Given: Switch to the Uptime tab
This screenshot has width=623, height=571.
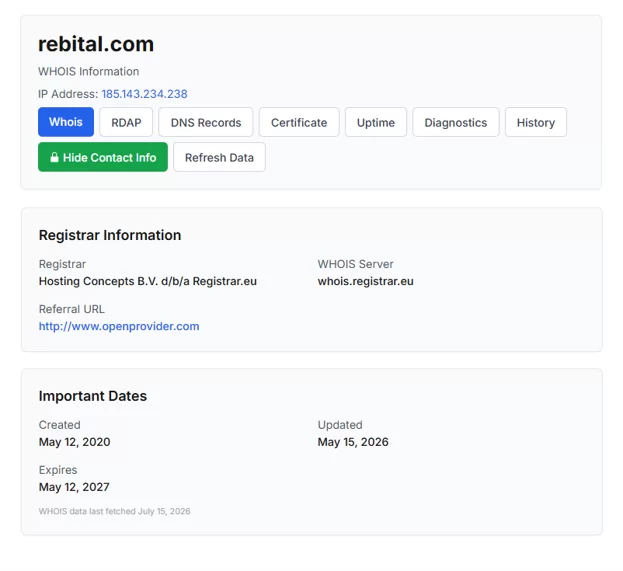Looking at the screenshot, I should [x=376, y=122].
